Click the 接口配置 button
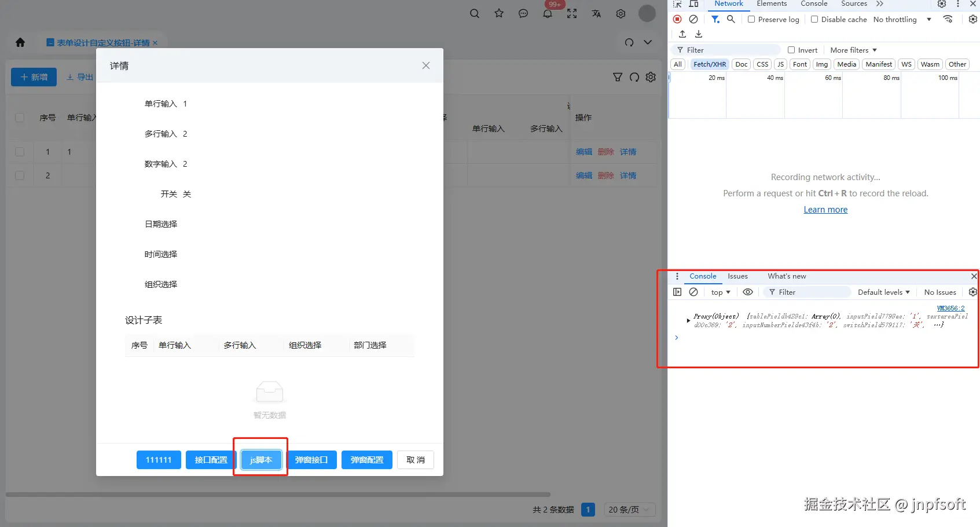The height and width of the screenshot is (527, 980). pyautogui.click(x=211, y=460)
